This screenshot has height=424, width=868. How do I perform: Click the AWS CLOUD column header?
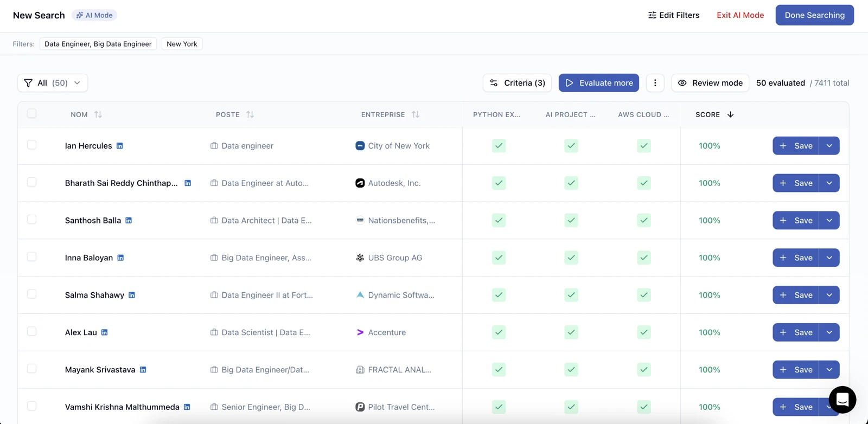643,114
